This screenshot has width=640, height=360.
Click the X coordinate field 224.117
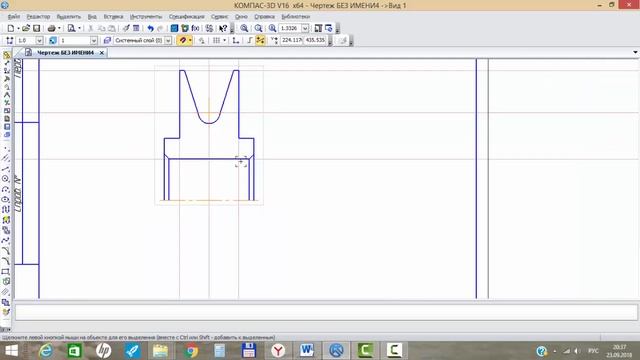[x=291, y=40]
